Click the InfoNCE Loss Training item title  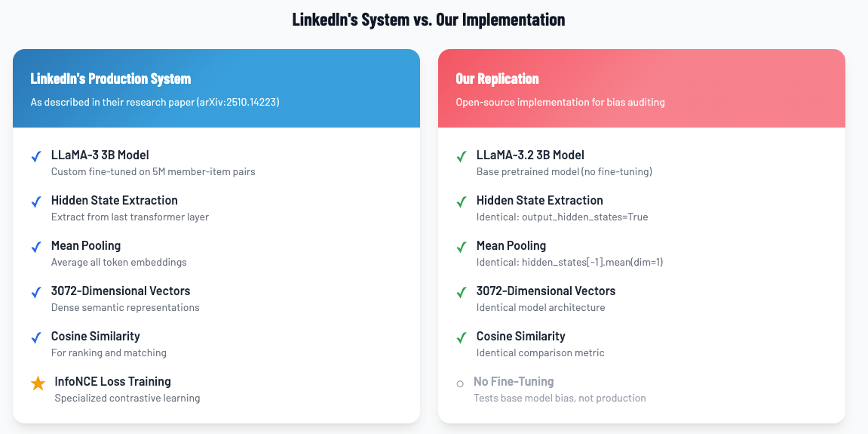[x=112, y=381]
